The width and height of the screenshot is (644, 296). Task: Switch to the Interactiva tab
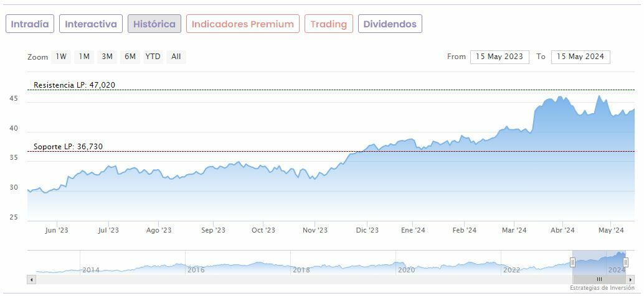pos(91,24)
